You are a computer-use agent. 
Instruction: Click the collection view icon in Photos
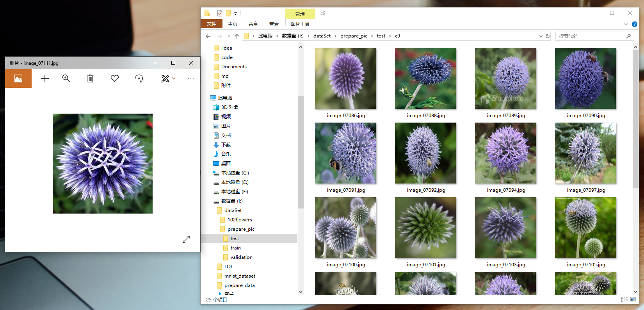(18, 78)
